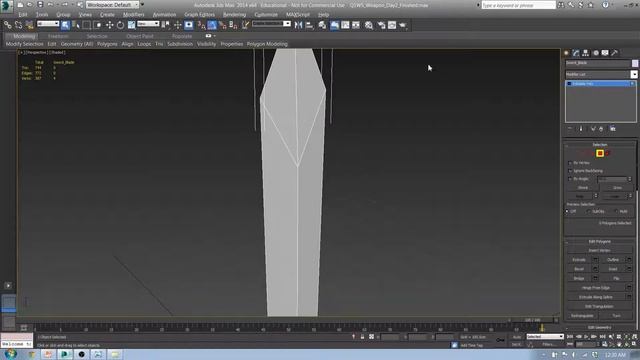The image size is (640, 360).
Task: Click the 3ds Max application logo button
Action: coord(7,6)
